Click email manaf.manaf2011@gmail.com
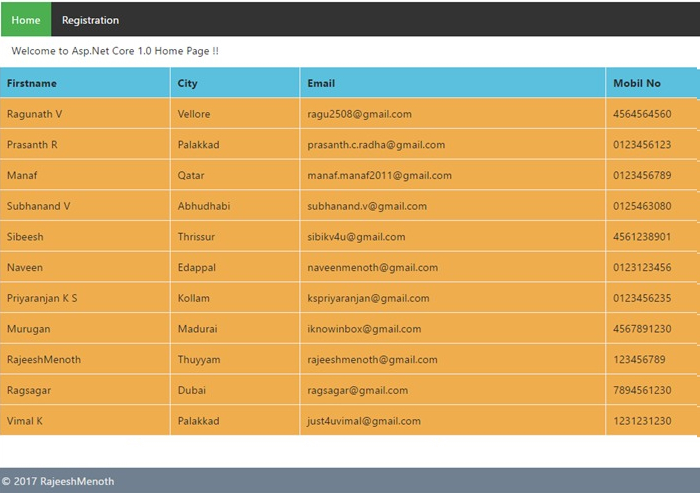This screenshot has width=700, height=493. [x=379, y=175]
